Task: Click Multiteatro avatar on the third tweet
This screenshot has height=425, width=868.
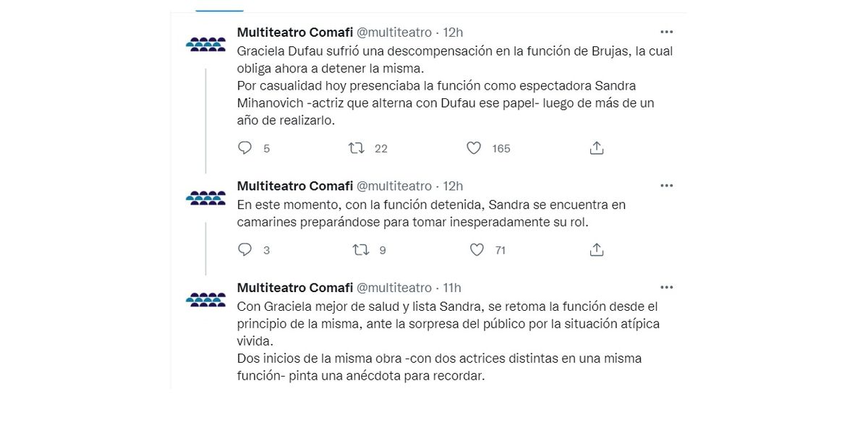Action: click(206, 299)
